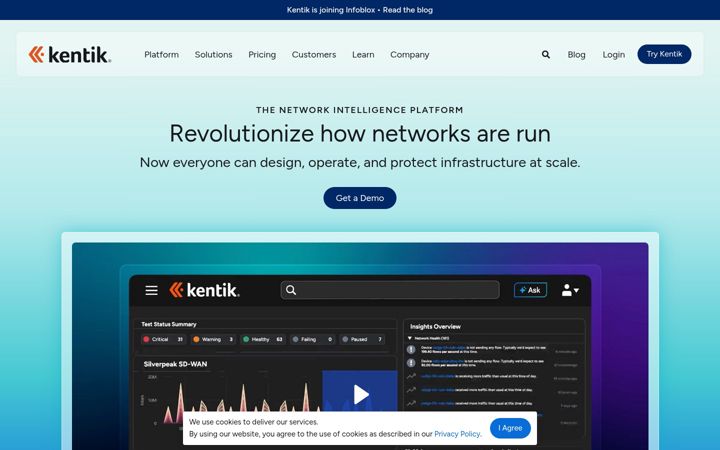
Task: Open the Solutions menu
Action: [214, 55]
